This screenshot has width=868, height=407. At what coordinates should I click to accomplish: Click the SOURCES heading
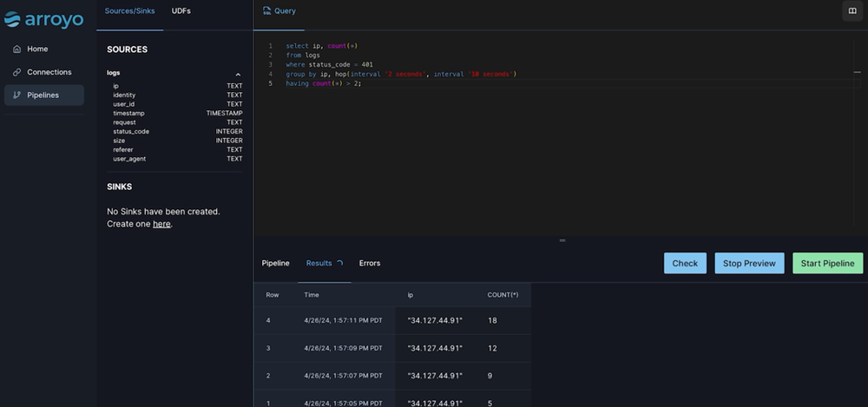click(x=127, y=49)
